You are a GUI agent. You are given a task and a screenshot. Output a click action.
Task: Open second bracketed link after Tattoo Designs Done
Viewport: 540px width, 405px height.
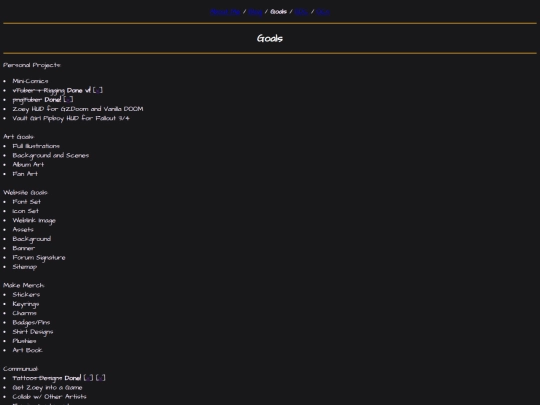coord(101,378)
